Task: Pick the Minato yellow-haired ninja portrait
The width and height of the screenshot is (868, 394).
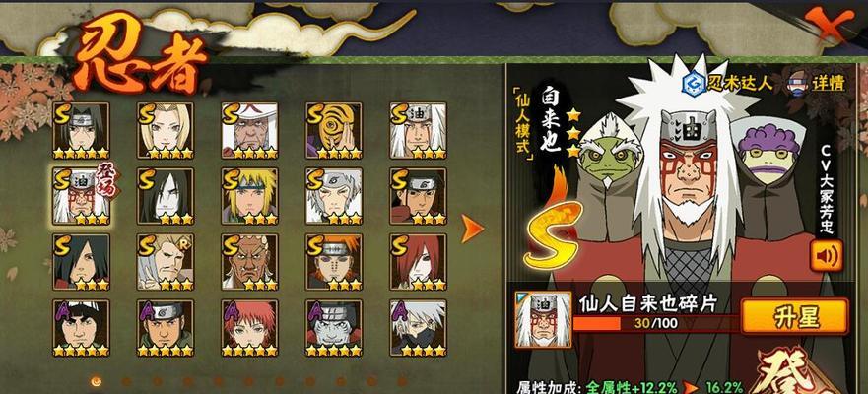Action: [249, 196]
